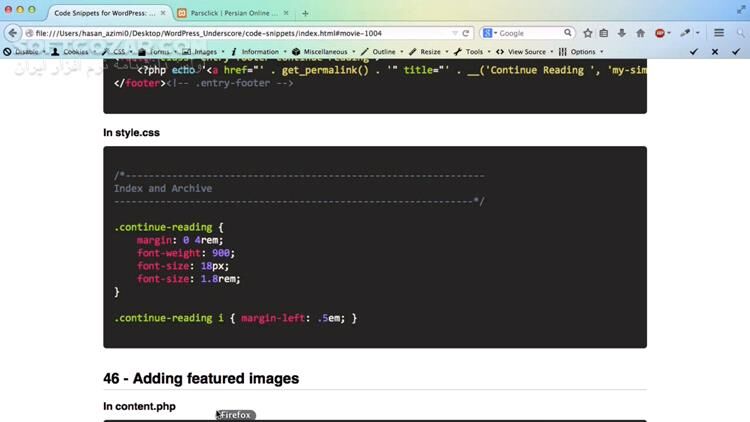Go to the Firefox home page icon

(x=640, y=33)
